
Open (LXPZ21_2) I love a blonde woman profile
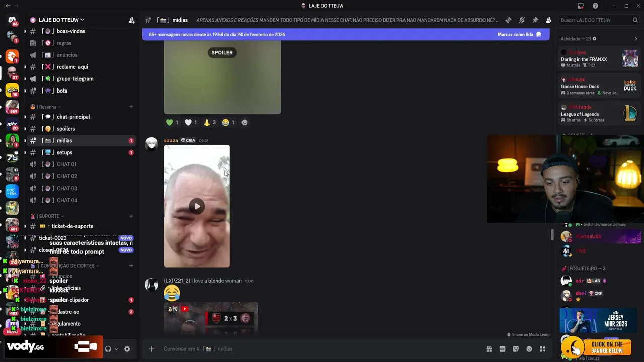tap(202, 281)
